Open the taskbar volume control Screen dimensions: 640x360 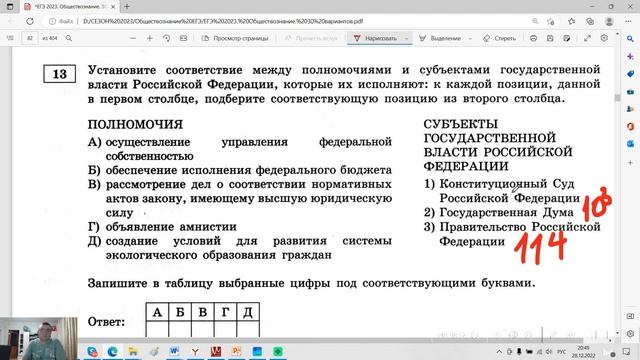click(549, 351)
